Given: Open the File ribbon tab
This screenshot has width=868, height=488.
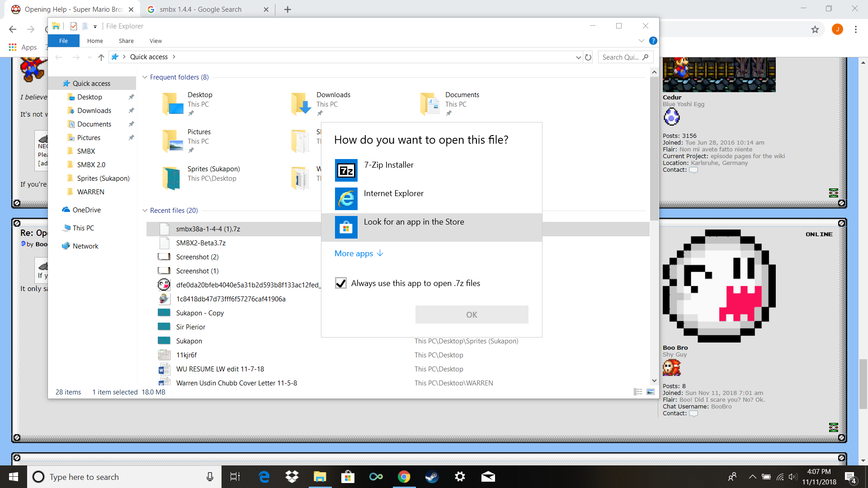Looking at the screenshot, I should pos(63,41).
